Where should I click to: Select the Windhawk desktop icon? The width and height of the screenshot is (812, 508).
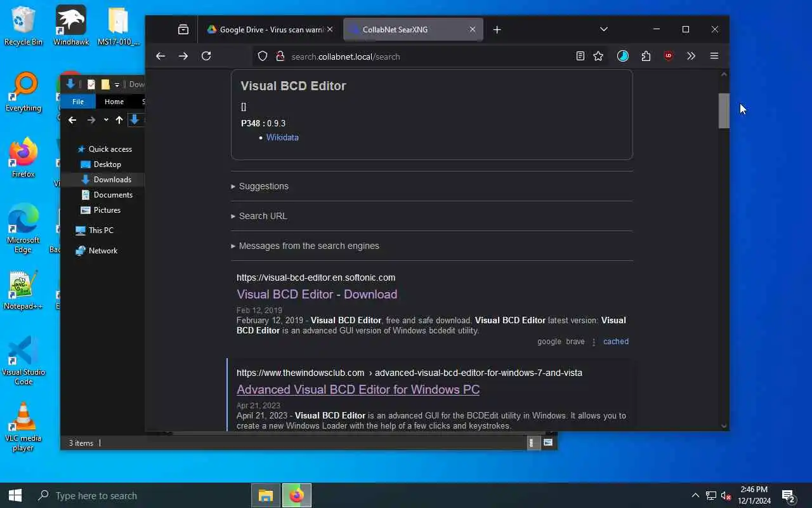(x=71, y=27)
